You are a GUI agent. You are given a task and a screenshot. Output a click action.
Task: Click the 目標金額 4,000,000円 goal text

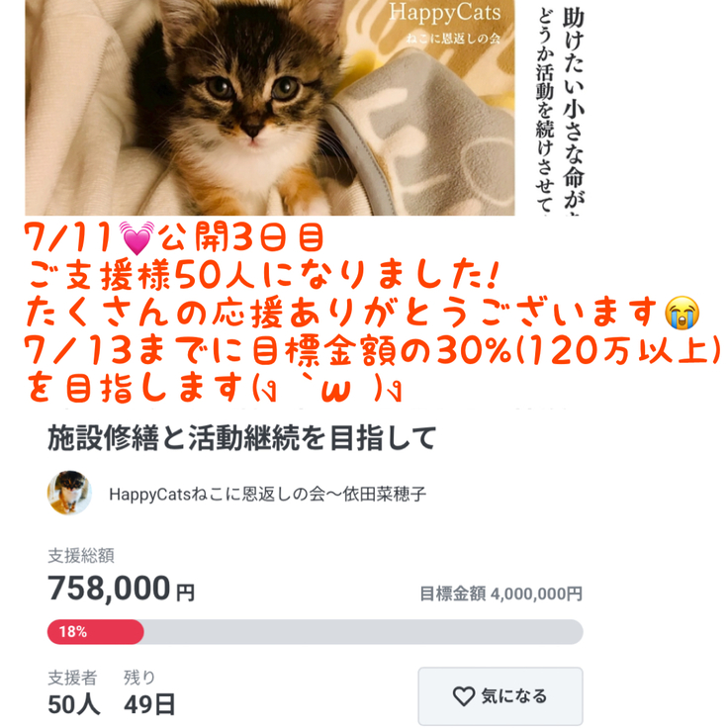(x=500, y=593)
